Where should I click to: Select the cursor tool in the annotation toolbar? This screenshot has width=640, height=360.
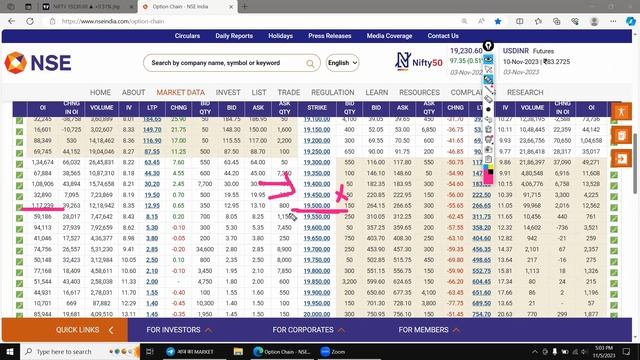point(488,69)
